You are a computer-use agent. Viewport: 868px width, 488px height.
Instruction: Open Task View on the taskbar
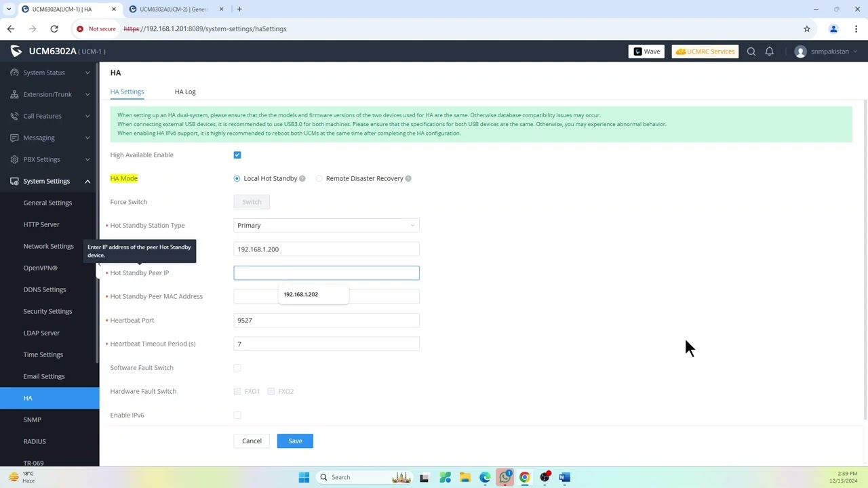pyautogui.click(x=424, y=477)
